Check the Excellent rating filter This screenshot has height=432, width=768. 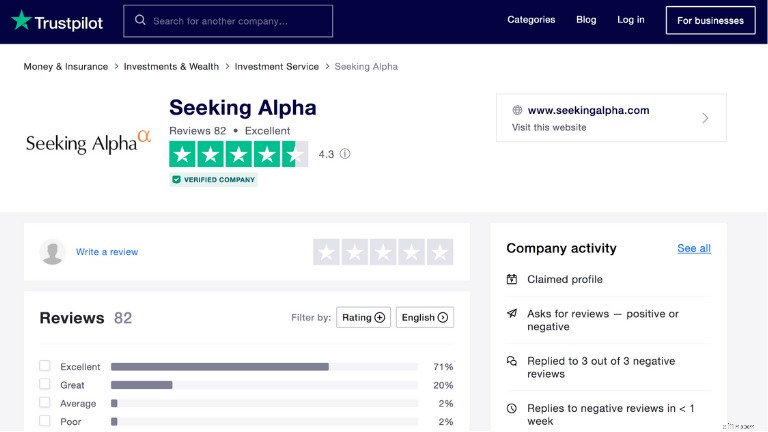(x=45, y=366)
